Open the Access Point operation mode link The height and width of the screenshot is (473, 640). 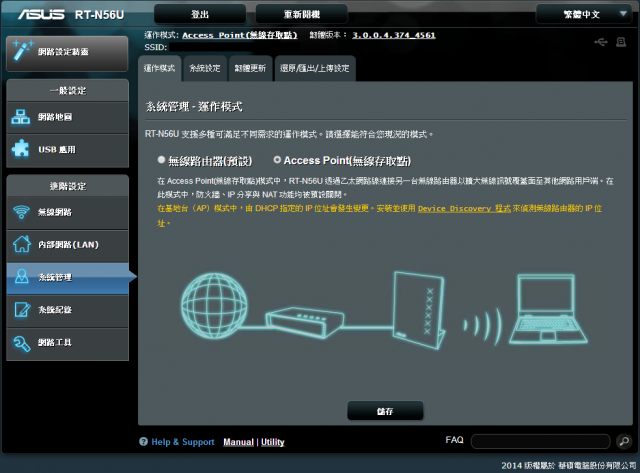[x=240, y=35]
